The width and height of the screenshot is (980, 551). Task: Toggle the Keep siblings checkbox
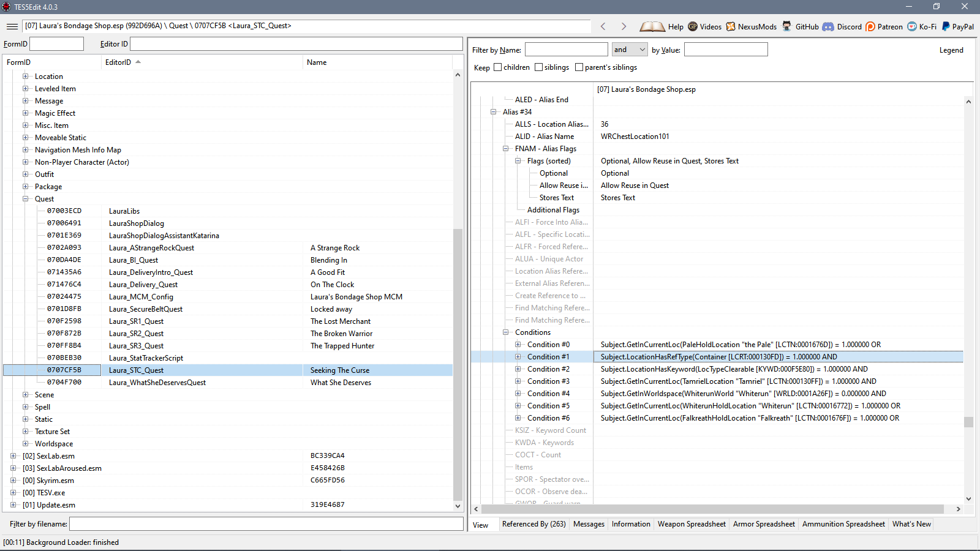pyautogui.click(x=538, y=67)
